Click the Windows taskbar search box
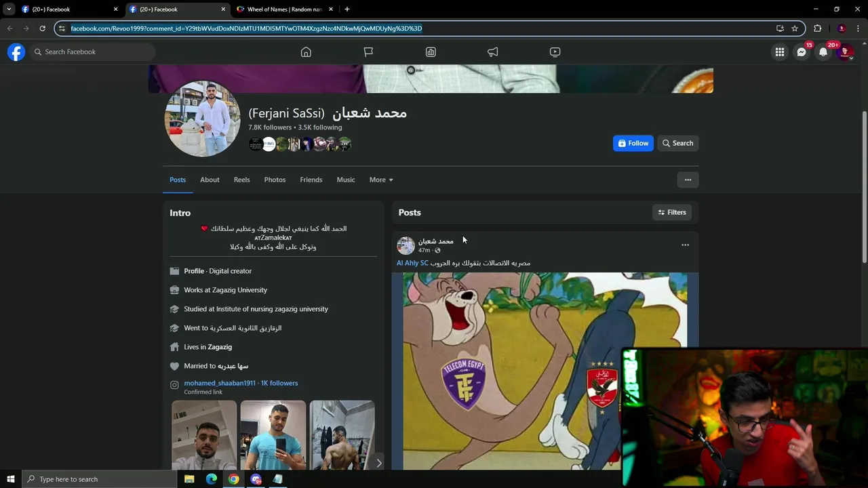 pos(99,479)
